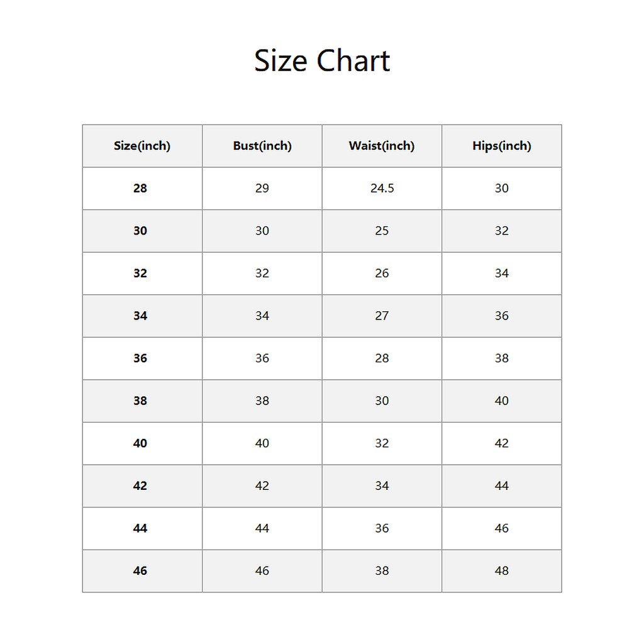Image resolution: width=644 pixels, height=644 pixels.
Task: Select size 28 row label
Action: click(x=140, y=188)
